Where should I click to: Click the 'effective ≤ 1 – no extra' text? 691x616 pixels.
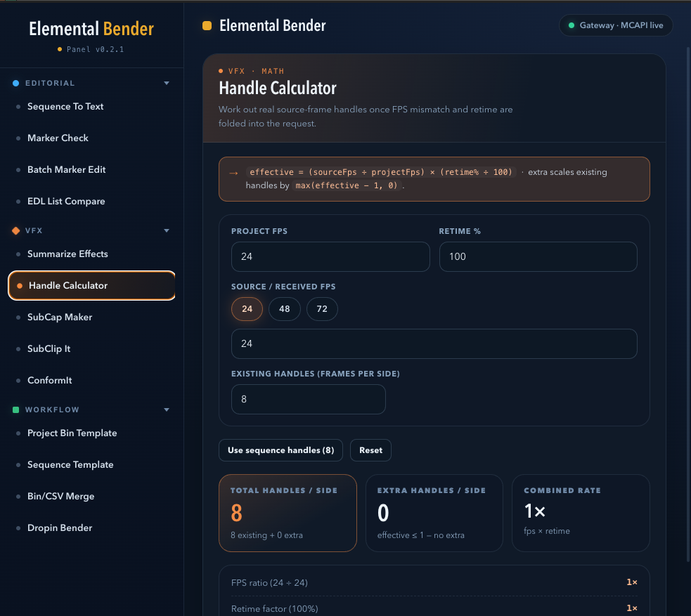pyautogui.click(x=421, y=535)
